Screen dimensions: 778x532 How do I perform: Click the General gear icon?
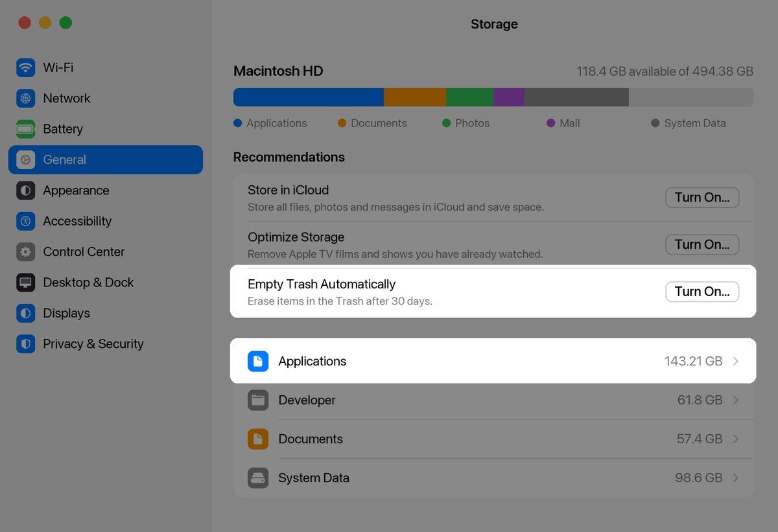coord(26,160)
